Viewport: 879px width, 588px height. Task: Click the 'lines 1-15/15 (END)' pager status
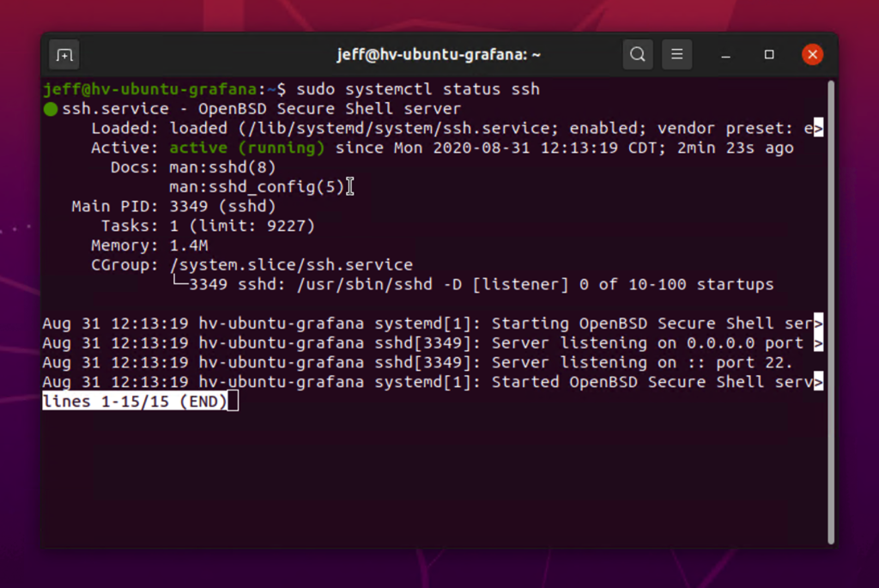pyautogui.click(x=135, y=402)
